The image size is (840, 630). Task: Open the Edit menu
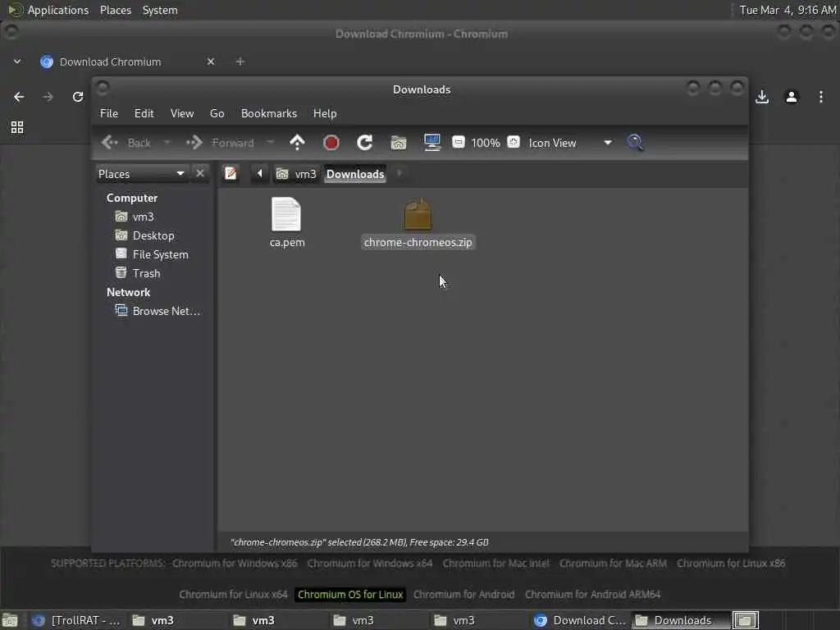tap(144, 113)
